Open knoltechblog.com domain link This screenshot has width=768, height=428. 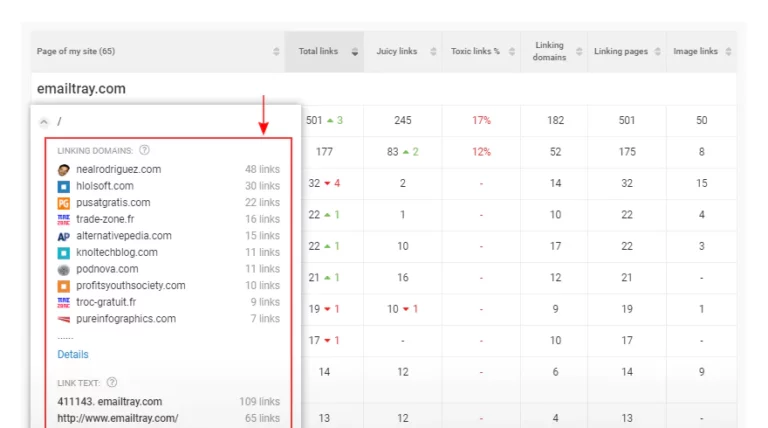click(117, 252)
